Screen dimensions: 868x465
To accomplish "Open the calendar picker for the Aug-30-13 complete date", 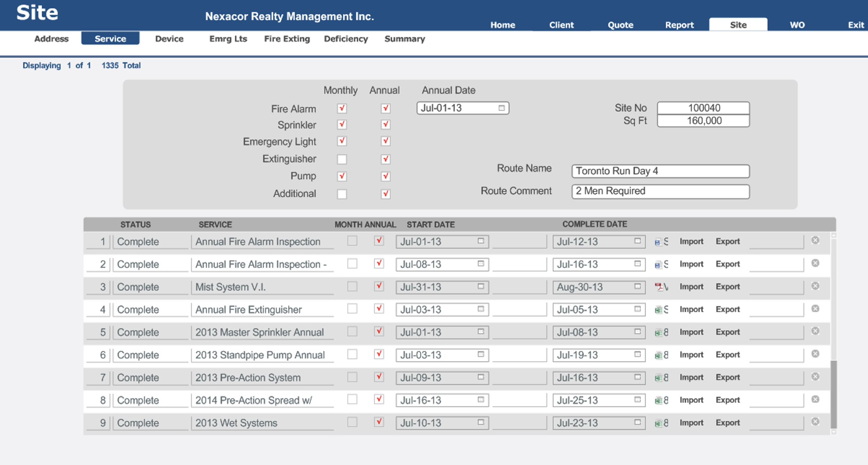I will 637,287.
